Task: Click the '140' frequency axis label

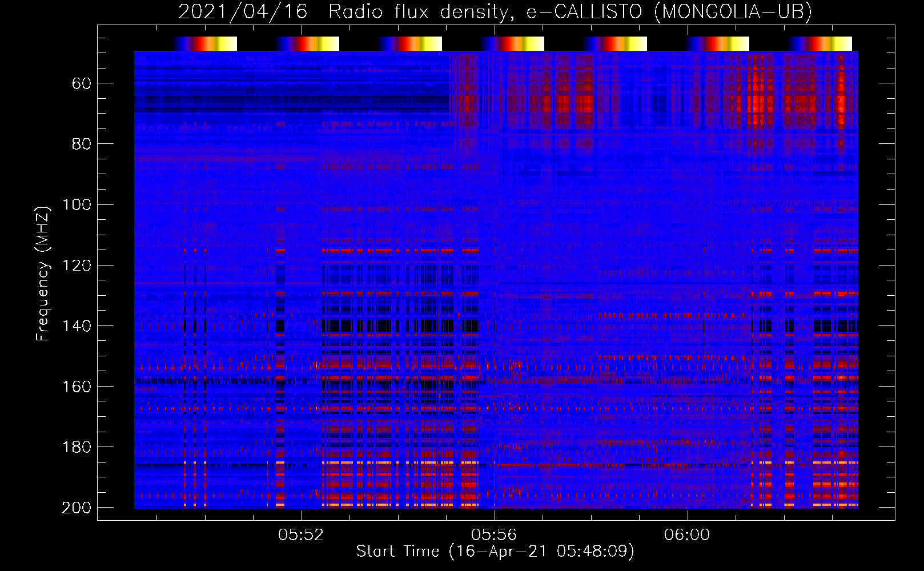Action: coord(77,326)
